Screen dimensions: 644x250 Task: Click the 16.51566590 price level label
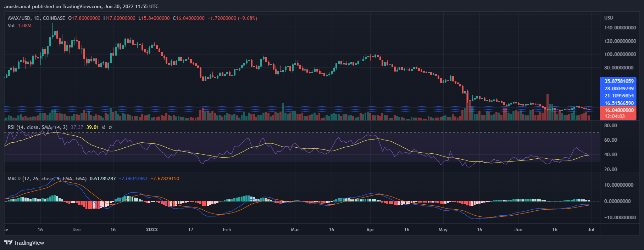click(619, 103)
